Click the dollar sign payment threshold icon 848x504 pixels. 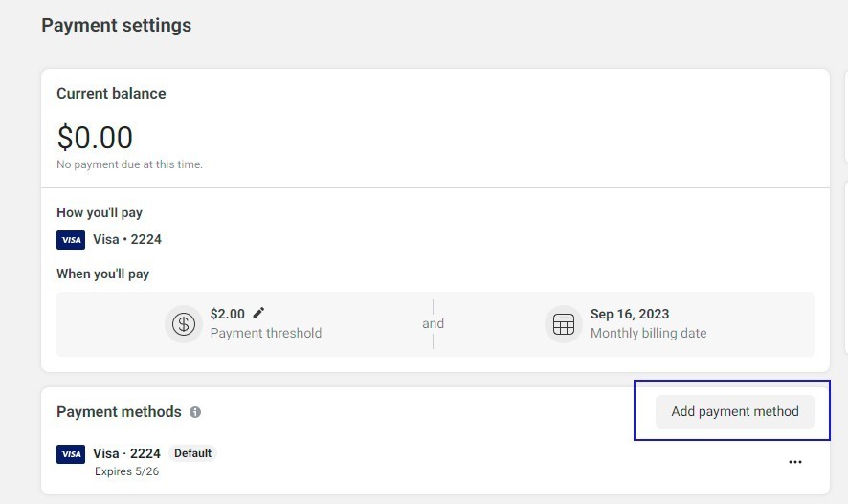click(x=184, y=324)
